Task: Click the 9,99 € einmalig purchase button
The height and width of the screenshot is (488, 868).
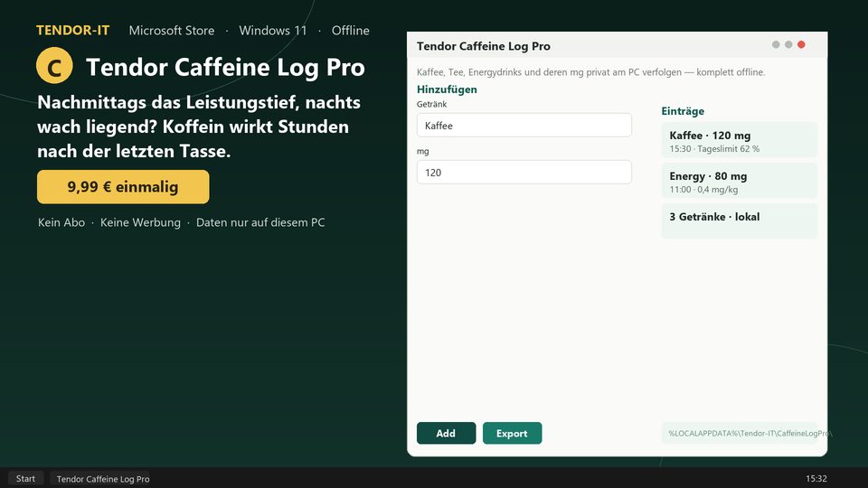Action: pyautogui.click(x=123, y=186)
